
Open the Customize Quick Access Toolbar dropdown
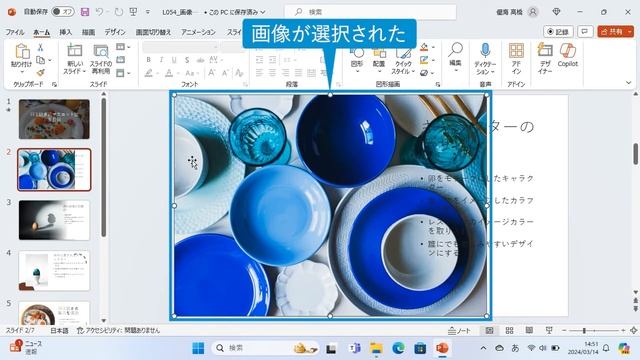point(148,12)
